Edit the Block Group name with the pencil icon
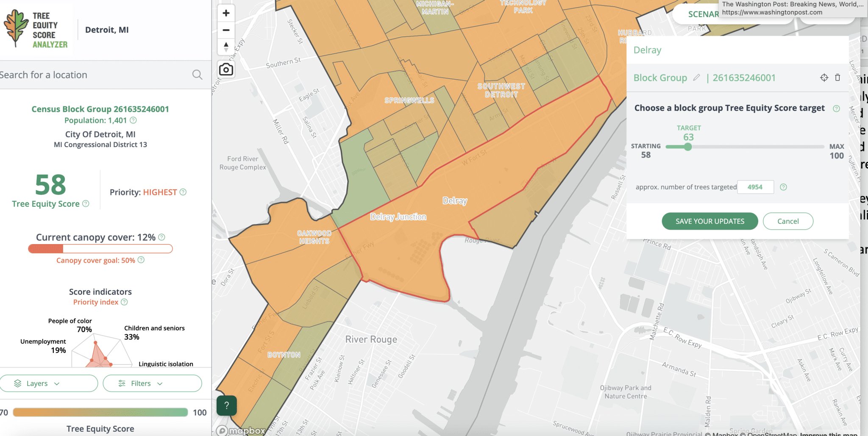Viewport: 868px width, 436px height. (697, 78)
